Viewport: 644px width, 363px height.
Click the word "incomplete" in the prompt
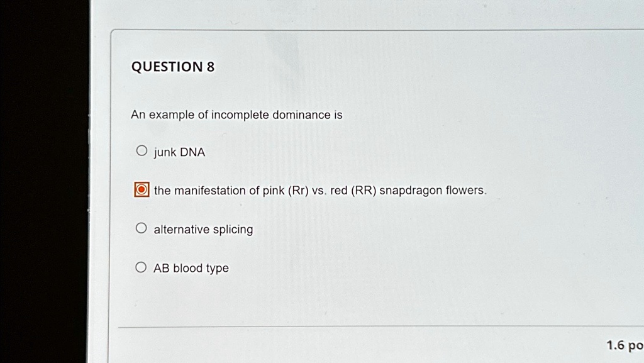point(240,115)
